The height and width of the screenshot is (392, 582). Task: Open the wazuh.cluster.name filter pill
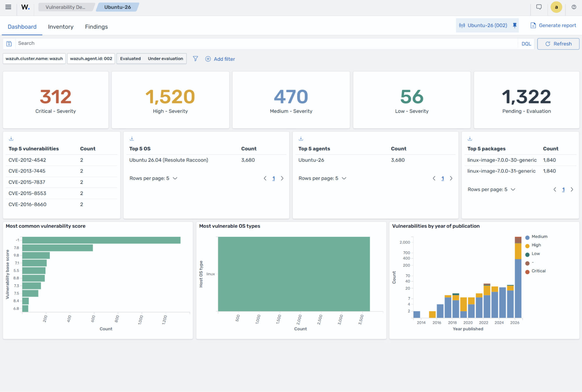(34, 59)
